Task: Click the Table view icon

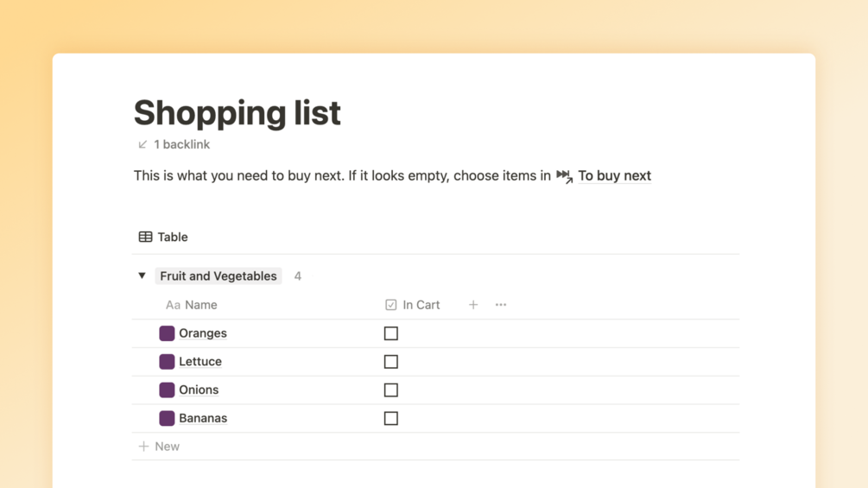Action: click(145, 237)
